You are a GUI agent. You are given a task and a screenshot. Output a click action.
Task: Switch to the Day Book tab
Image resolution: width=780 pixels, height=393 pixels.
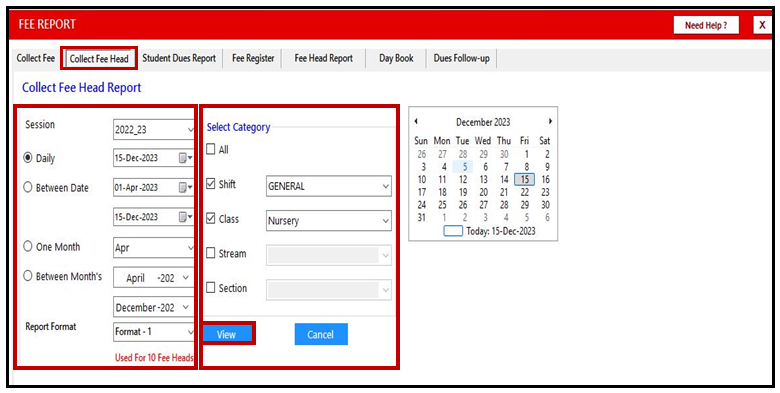(396, 58)
